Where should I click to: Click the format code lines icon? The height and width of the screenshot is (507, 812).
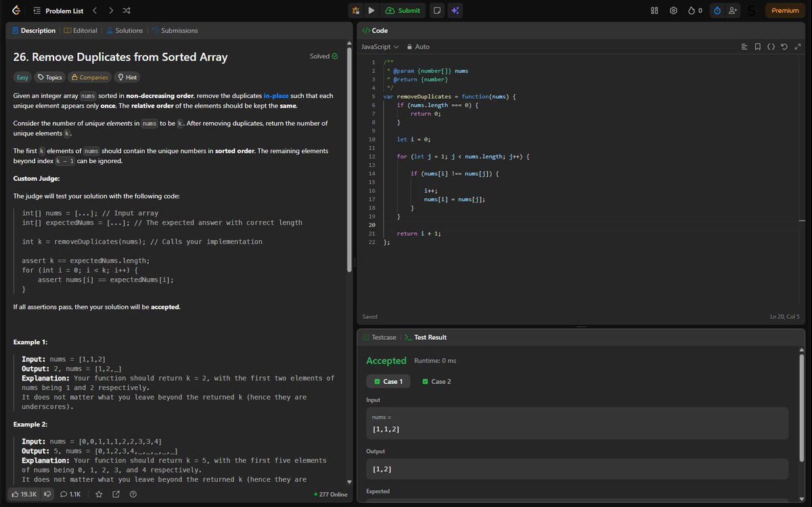(744, 47)
